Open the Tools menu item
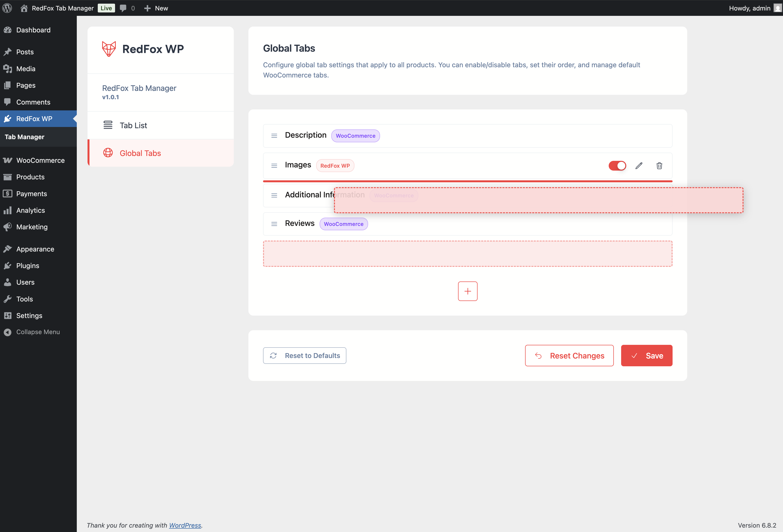 point(39,299)
